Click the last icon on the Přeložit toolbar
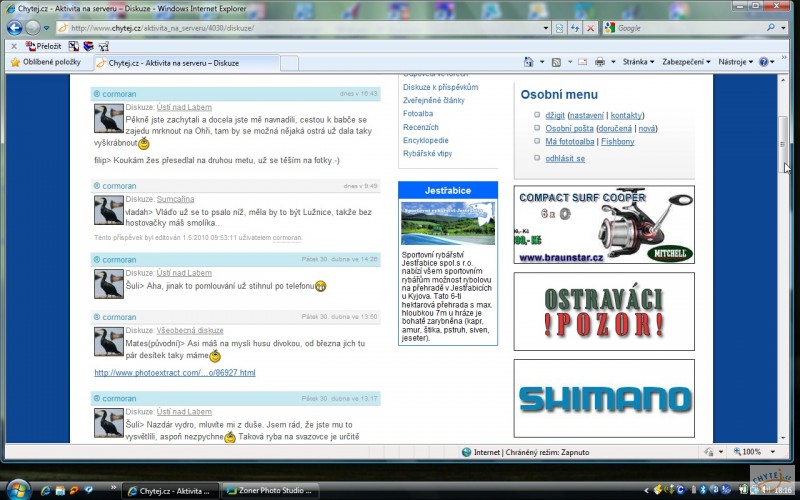The image size is (800, 500). tap(104, 46)
